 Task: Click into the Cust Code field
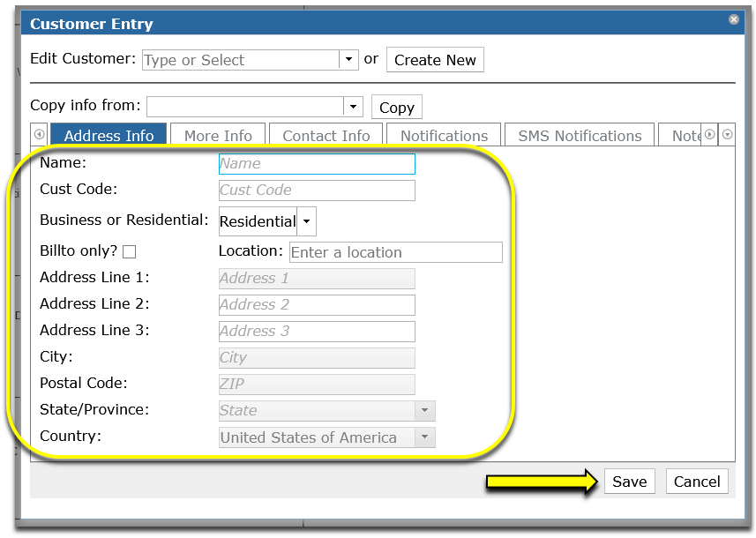click(x=317, y=191)
